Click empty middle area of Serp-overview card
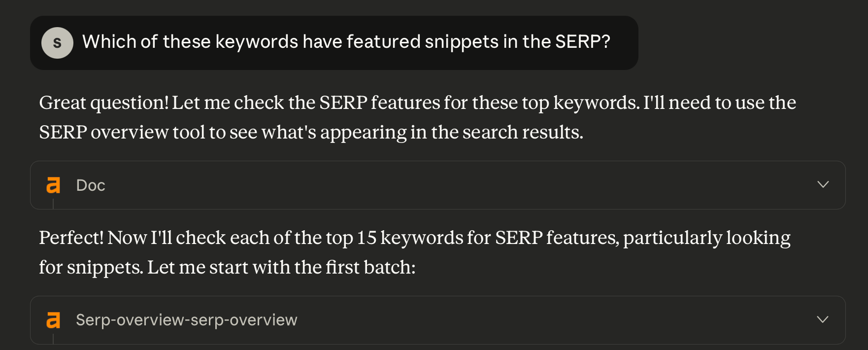Viewport: 868px width, 350px height. point(542,320)
